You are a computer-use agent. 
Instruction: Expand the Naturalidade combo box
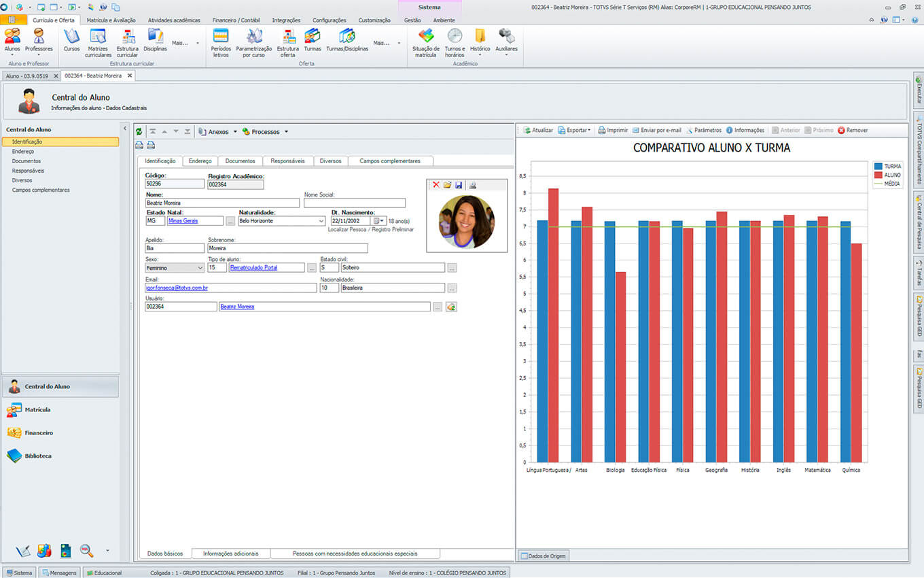(x=321, y=221)
